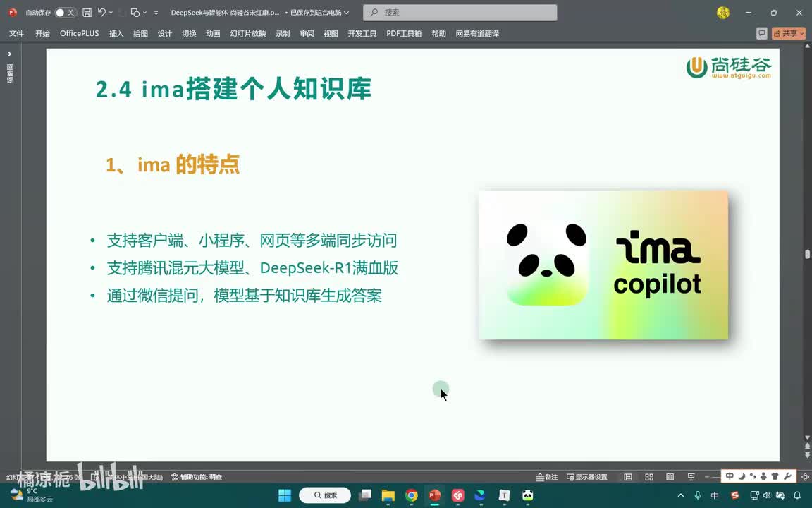Click the 搜索 search box in title bar
The height and width of the screenshot is (508, 812).
pos(460,13)
